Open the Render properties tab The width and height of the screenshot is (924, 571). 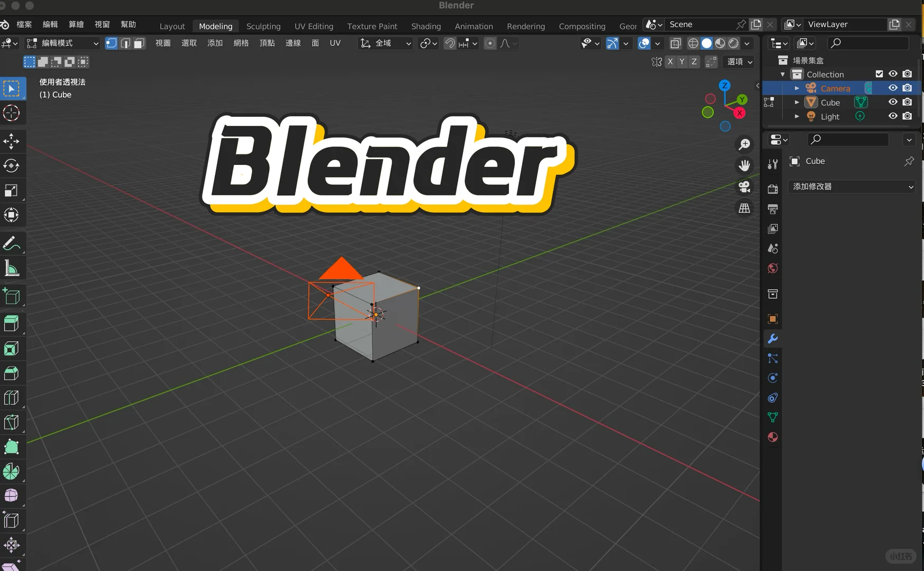773,189
